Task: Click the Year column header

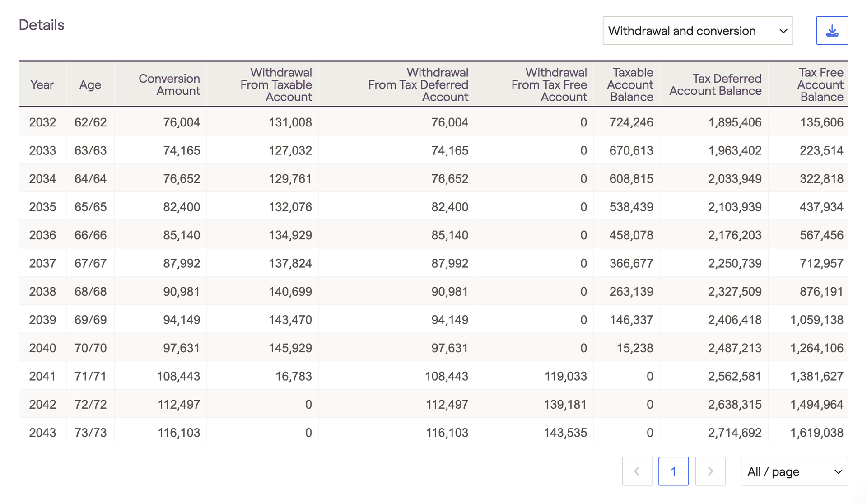Action: tap(42, 84)
